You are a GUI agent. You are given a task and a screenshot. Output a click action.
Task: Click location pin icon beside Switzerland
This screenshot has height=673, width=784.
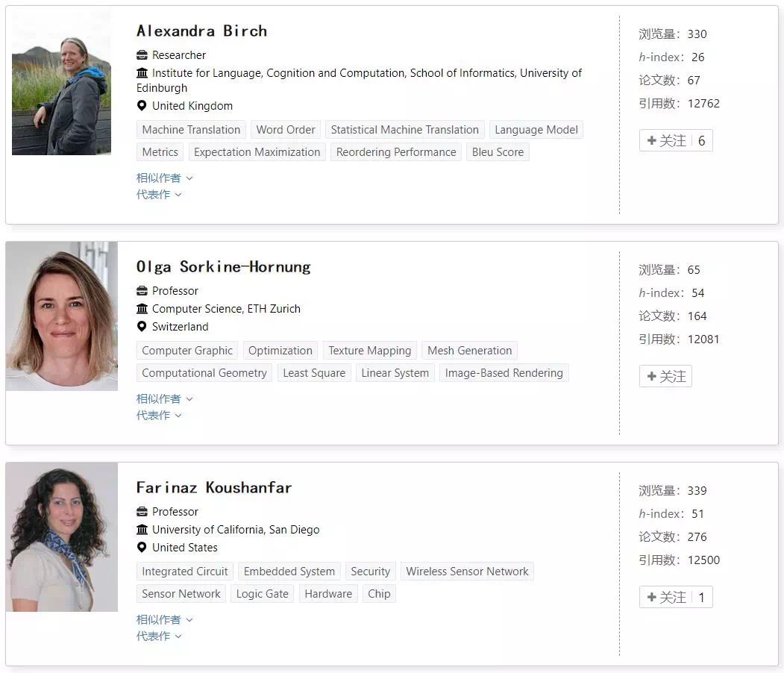click(142, 327)
